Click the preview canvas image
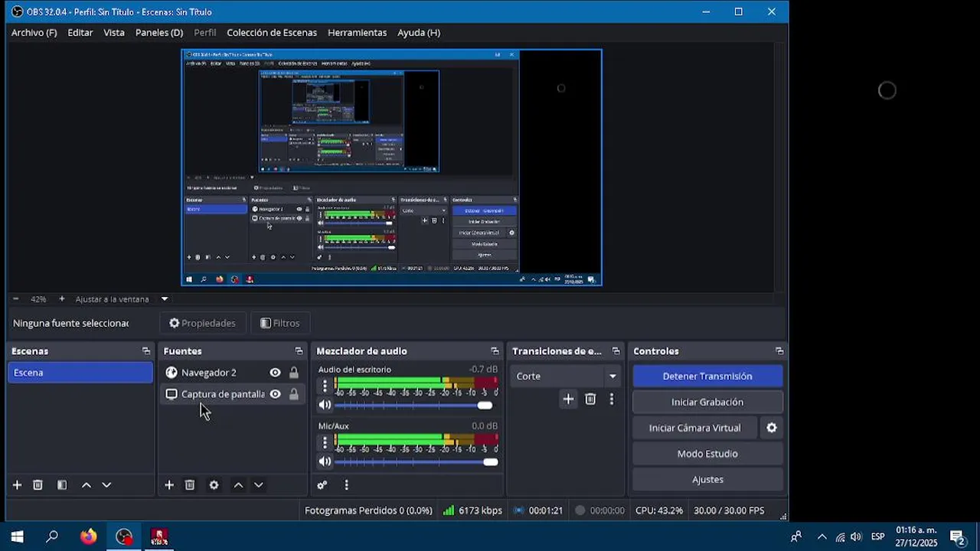This screenshot has width=980, height=551. [x=391, y=168]
